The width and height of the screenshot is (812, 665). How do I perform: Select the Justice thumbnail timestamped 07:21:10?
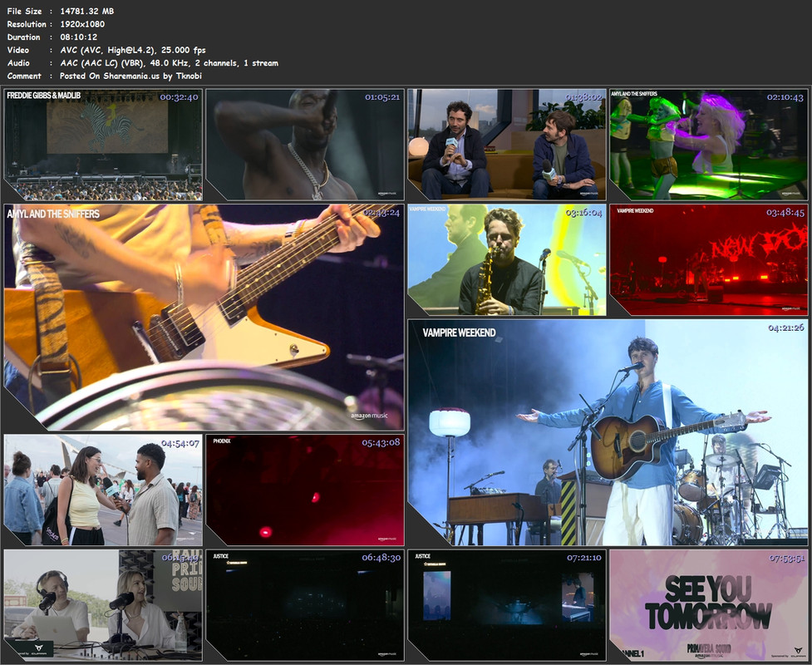[x=507, y=605]
